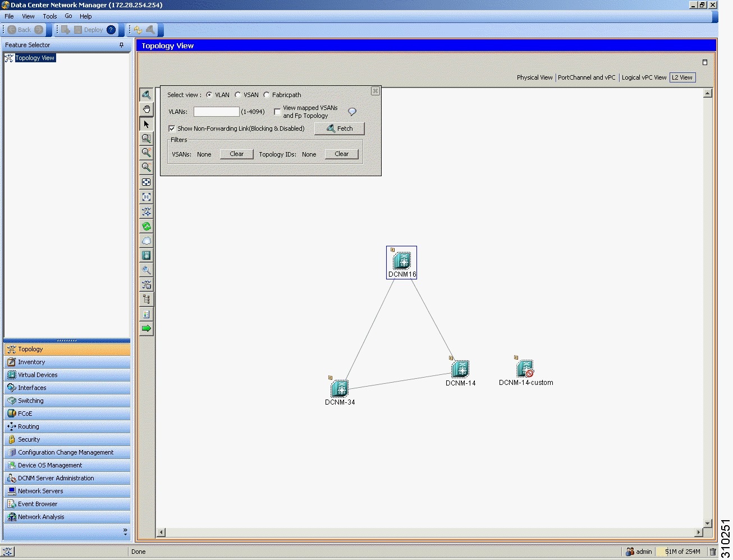This screenshot has width=733, height=560.
Task: Select the DCNM-34 switch node
Action: tap(340, 388)
